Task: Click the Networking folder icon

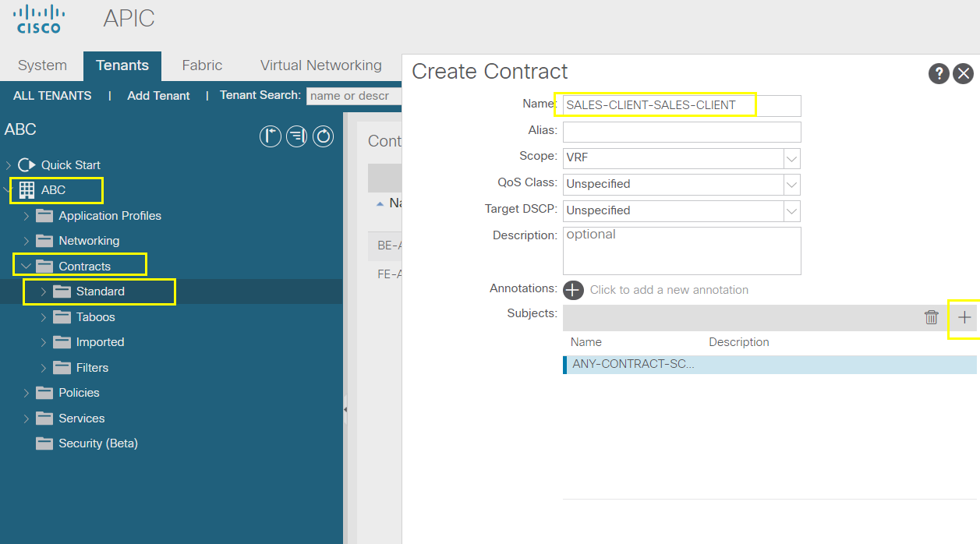Action: (44, 240)
